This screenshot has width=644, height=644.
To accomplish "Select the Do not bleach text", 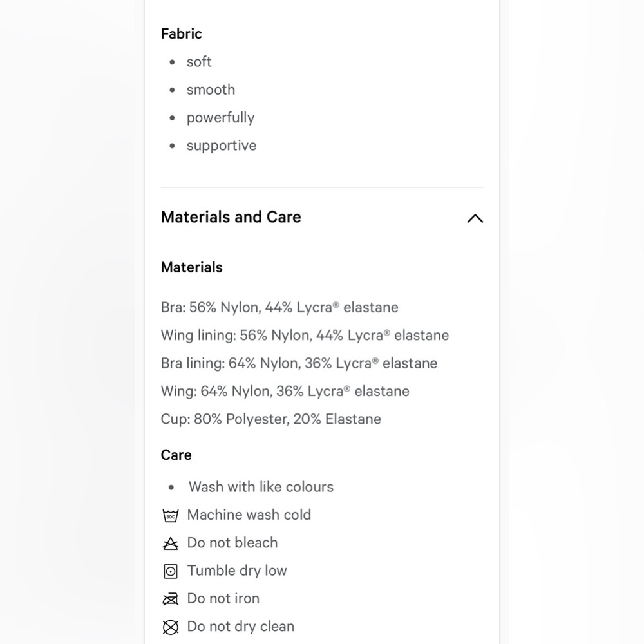I will tap(232, 542).
